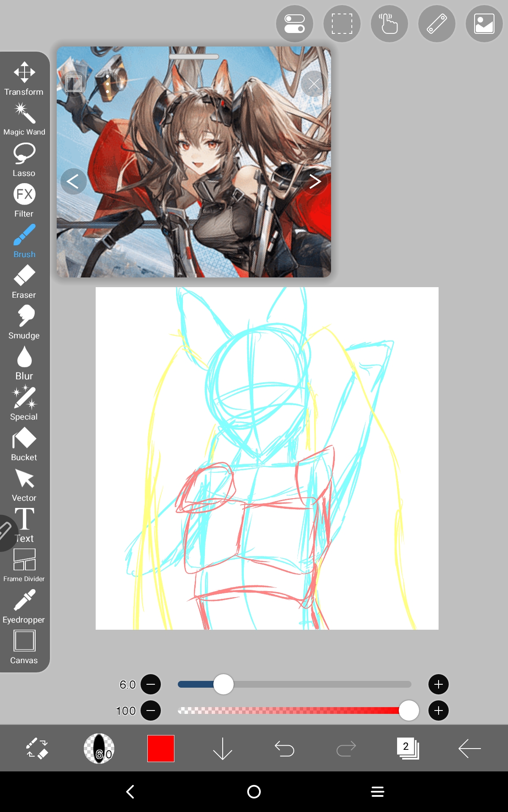Select the Lasso tool

(x=24, y=159)
